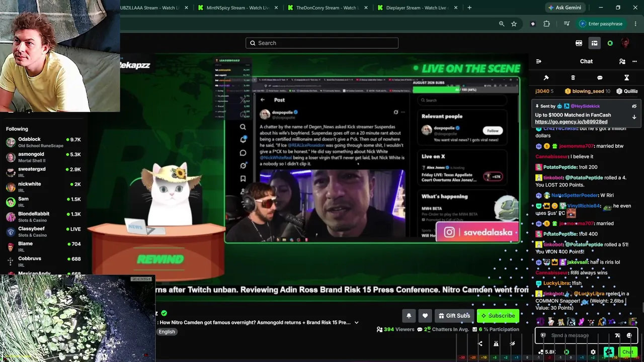Open a new browser tab
644x362 pixels.
[469, 8]
